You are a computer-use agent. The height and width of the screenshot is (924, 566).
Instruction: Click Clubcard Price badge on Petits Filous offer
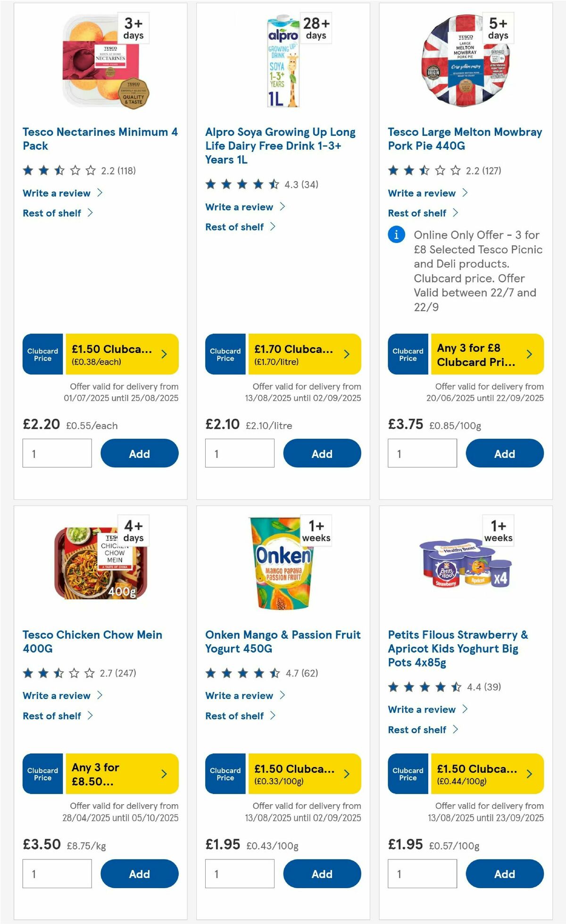coord(408,774)
